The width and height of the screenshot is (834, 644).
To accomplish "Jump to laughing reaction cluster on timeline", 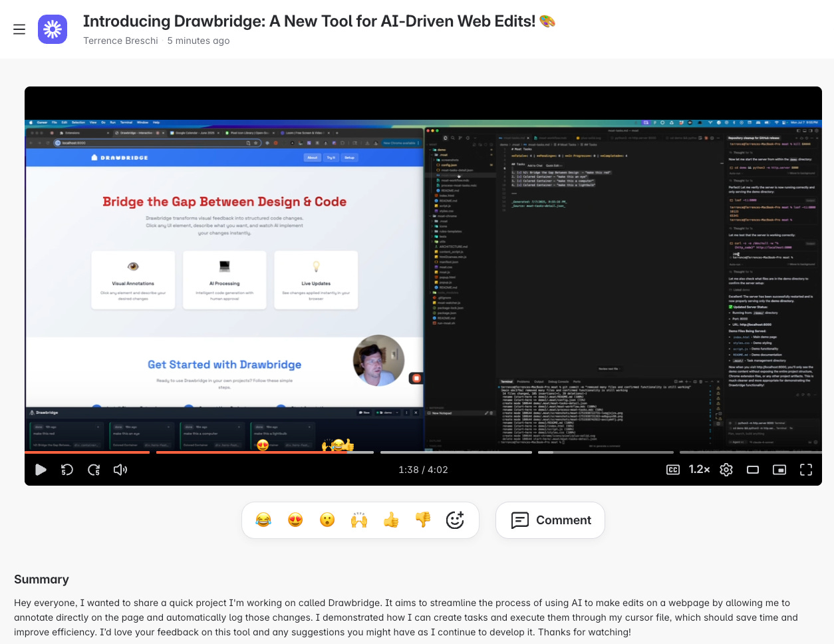I will (338, 445).
